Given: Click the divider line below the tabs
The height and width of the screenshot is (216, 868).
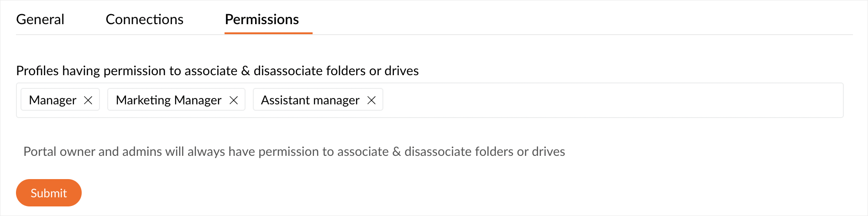Looking at the screenshot, I should pyautogui.click(x=548, y=35).
